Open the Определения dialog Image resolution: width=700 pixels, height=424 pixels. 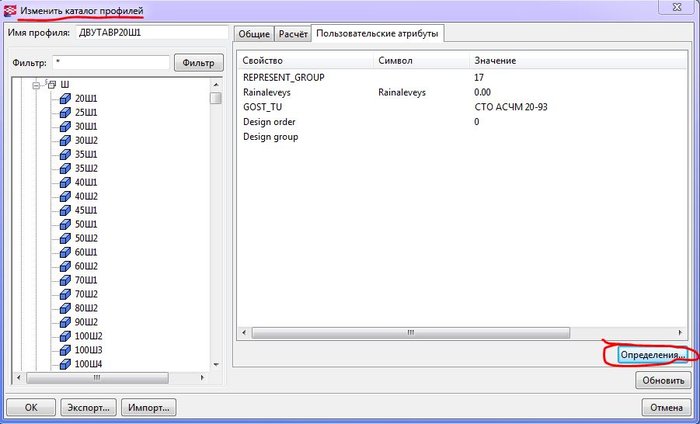[653, 355]
